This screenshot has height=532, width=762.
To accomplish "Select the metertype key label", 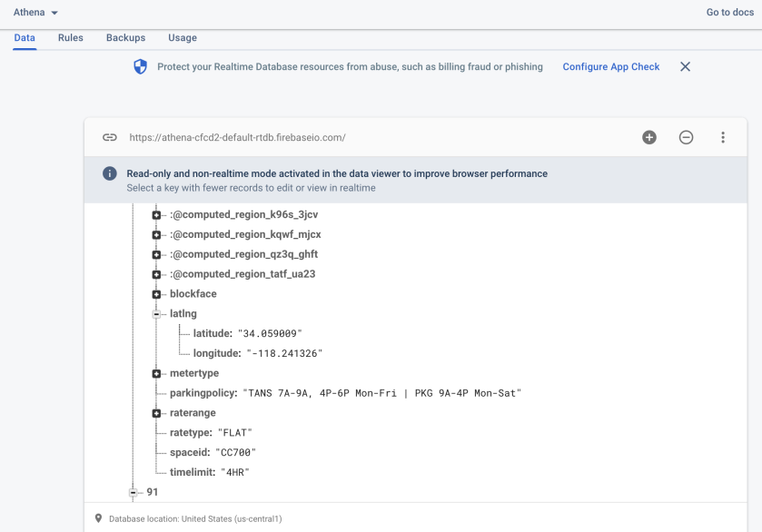I will click(194, 373).
